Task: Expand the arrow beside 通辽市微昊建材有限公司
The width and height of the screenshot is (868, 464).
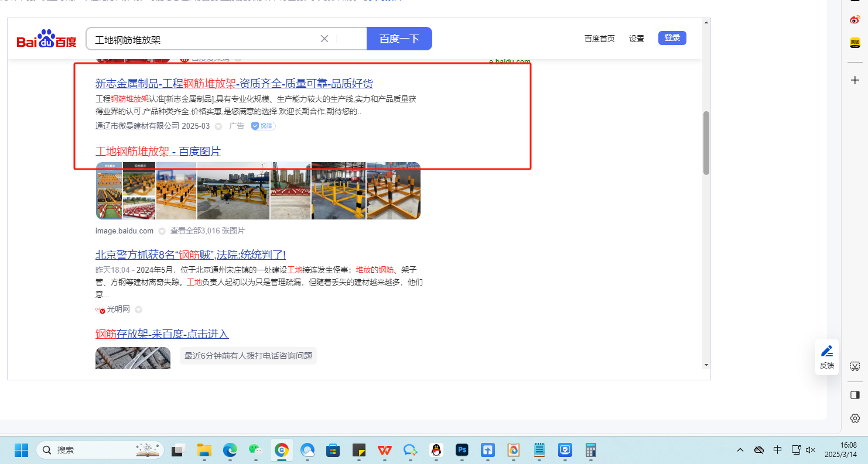Action: 218,126
